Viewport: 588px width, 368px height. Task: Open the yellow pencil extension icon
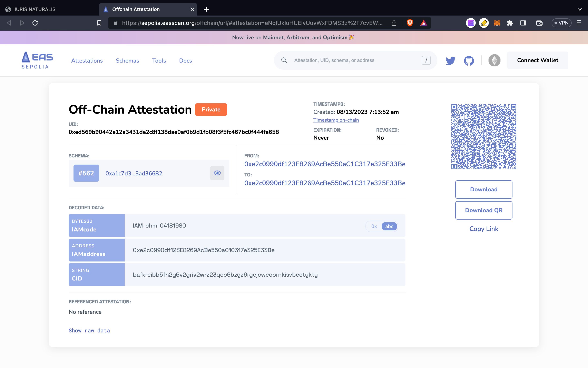coord(484,23)
